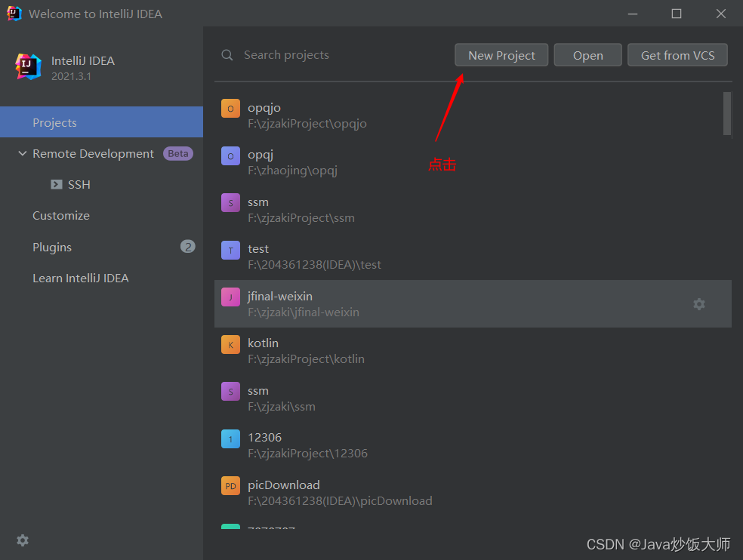Click the opqjo project icon
The height and width of the screenshot is (560, 743).
pos(230,109)
